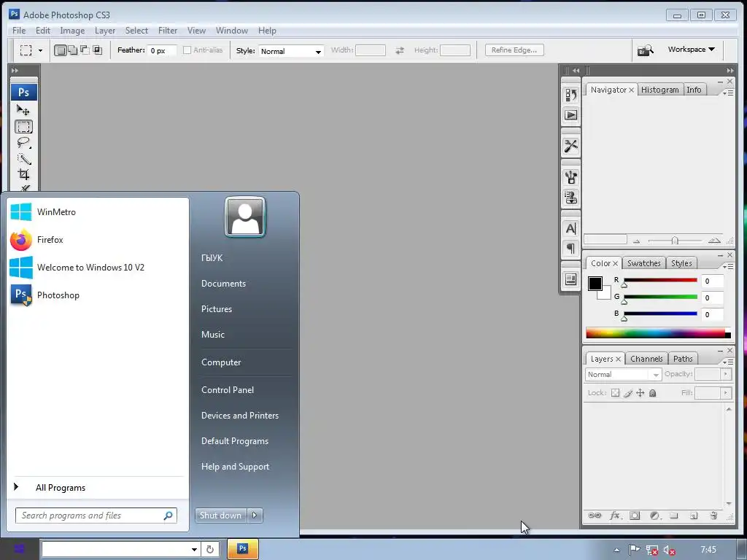The height and width of the screenshot is (560, 747).
Task: Open Control Panel from Start menu
Action: [x=228, y=390]
